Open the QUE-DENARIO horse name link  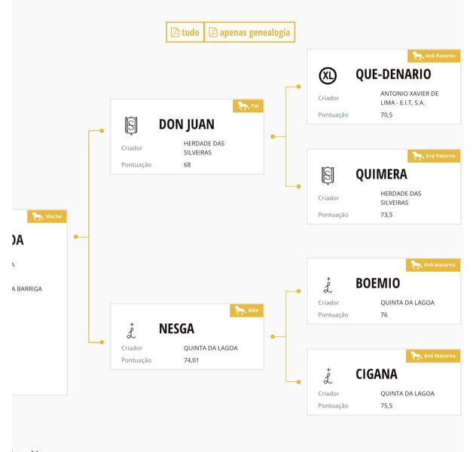click(393, 75)
